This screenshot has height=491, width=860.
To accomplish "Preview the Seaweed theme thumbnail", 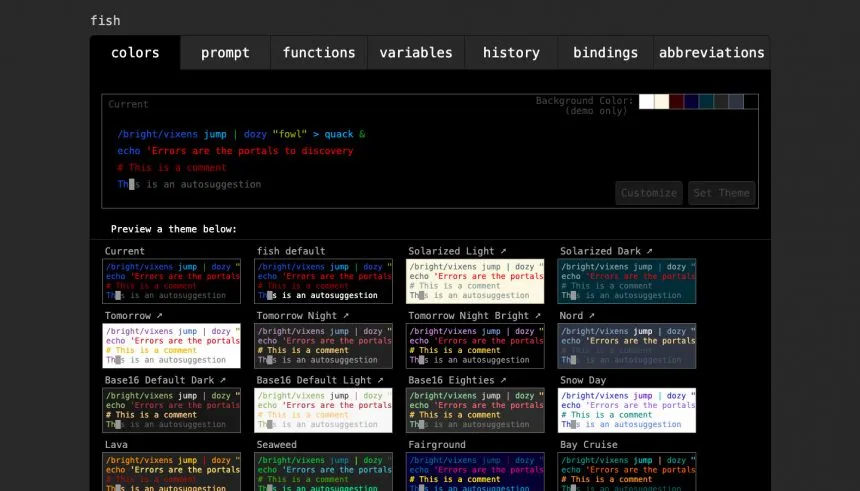I will 324,472.
